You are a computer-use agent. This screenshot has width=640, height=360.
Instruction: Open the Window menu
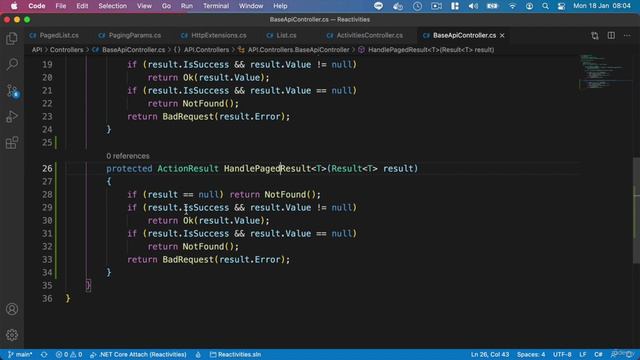click(x=251, y=6)
